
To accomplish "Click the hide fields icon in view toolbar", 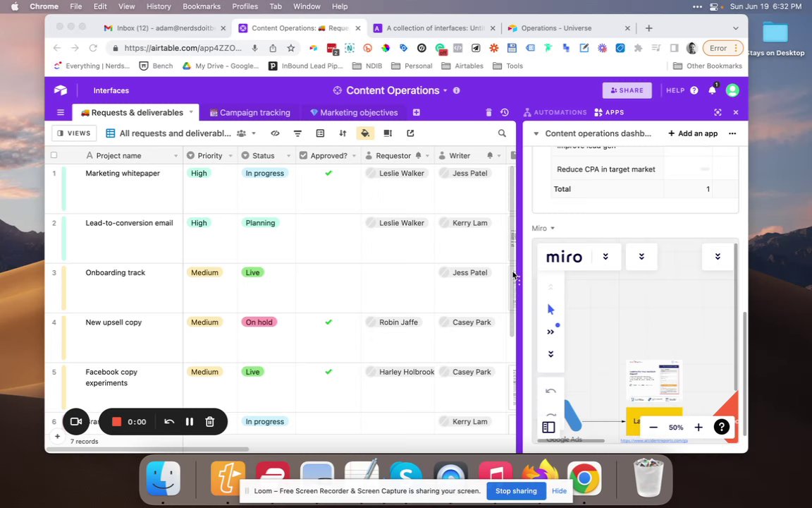I will click(275, 133).
